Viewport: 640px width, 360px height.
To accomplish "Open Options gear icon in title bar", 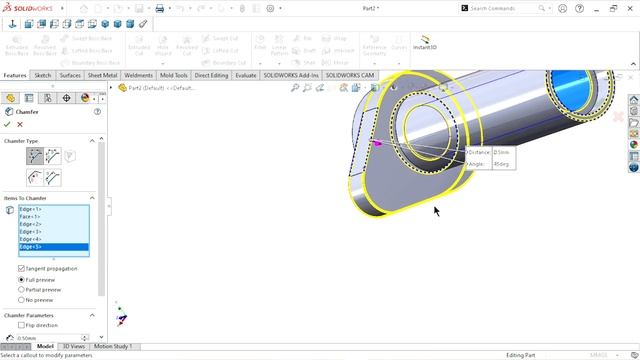I will point(270,8).
